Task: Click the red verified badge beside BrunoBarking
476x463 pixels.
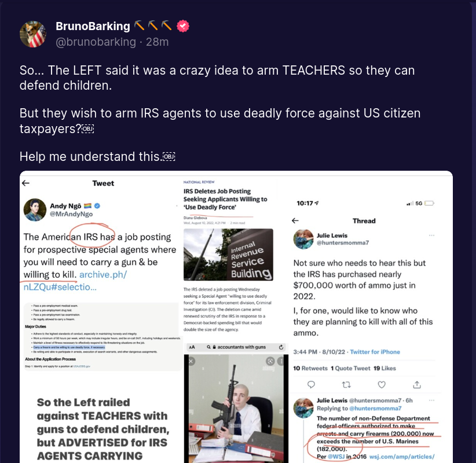Action: pos(183,26)
